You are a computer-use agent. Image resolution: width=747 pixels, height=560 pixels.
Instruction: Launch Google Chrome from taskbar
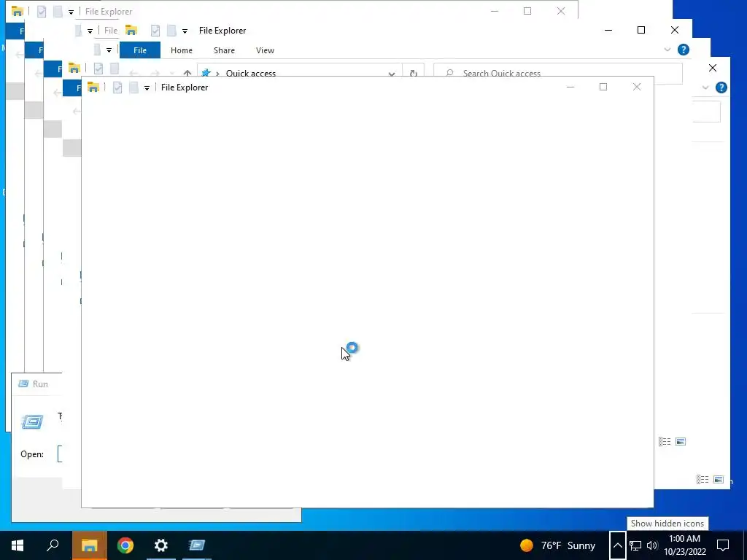125,545
